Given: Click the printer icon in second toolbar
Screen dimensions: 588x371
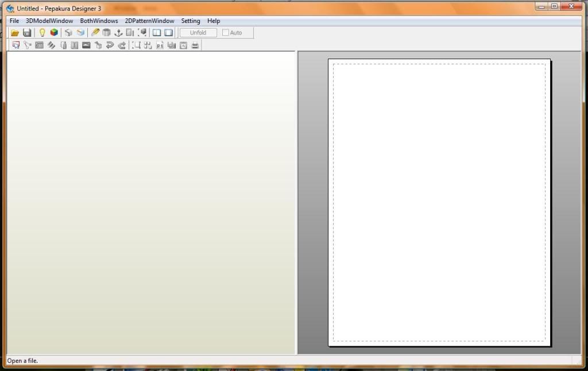Looking at the screenshot, I should tap(195, 45).
